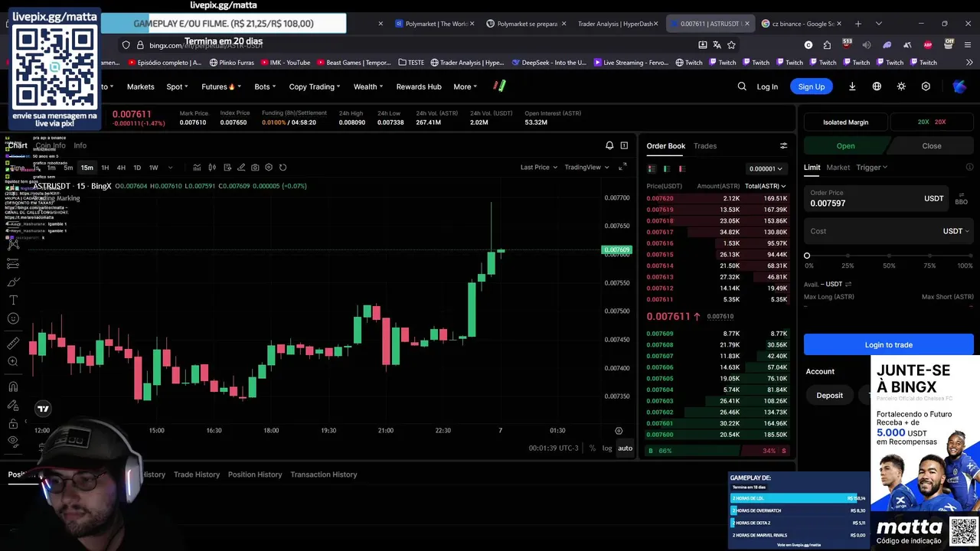Image resolution: width=980 pixels, height=551 pixels.
Task: Open the Position History tab
Action: pyautogui.click(x=255, y=474)
